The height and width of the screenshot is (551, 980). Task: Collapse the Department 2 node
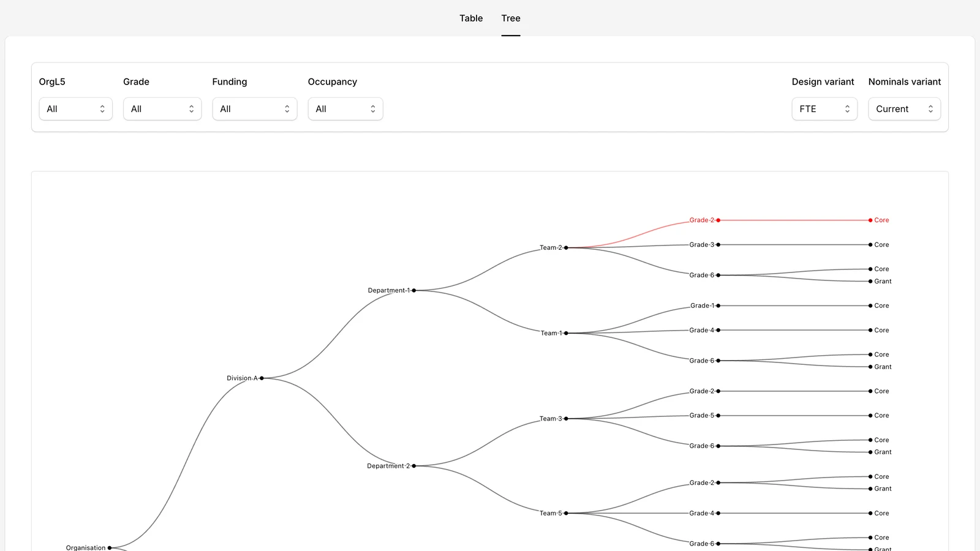414,466
